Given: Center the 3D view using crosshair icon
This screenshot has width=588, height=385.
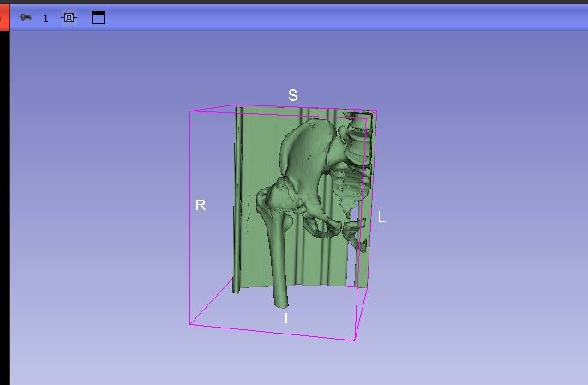Looking at the screenshot, I should [69, 18].
